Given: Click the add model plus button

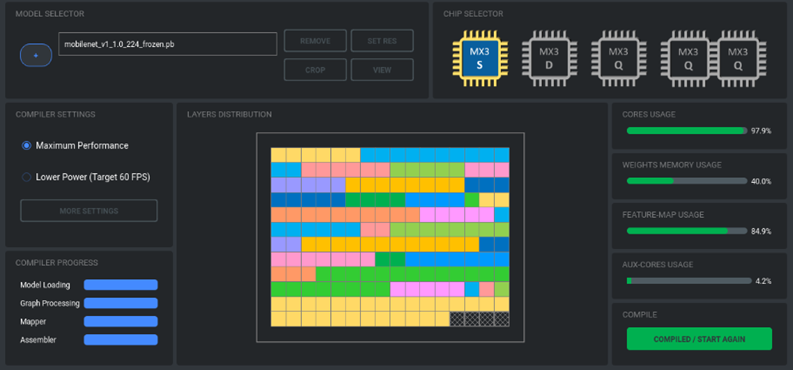Looking at the screenshot, I should [x=36, y=55].
